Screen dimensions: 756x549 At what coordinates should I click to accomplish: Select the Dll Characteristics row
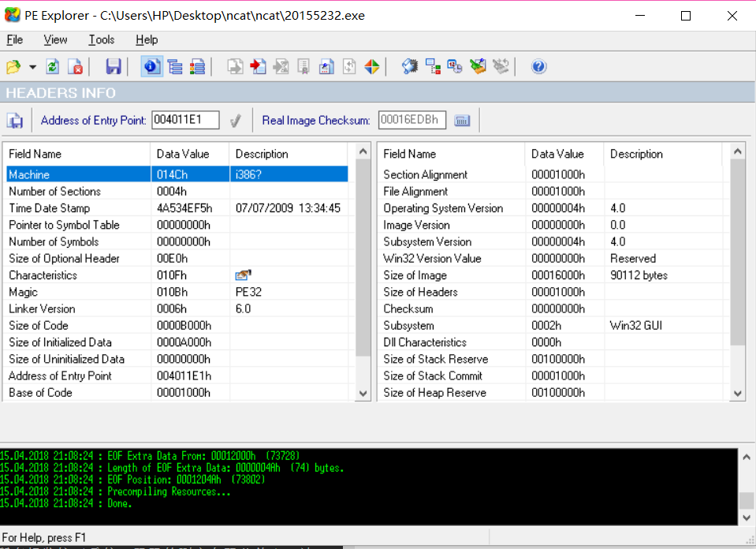tap(551, 342)
